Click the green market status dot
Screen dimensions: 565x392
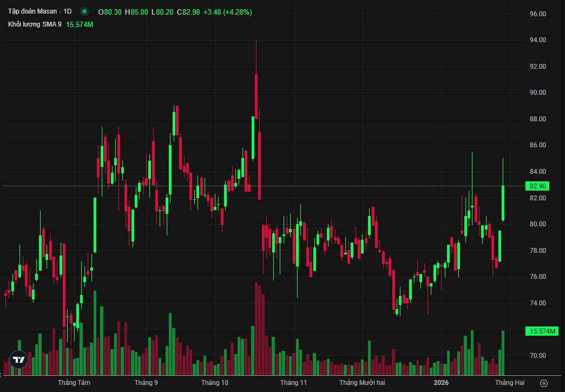tap(84, 11)
